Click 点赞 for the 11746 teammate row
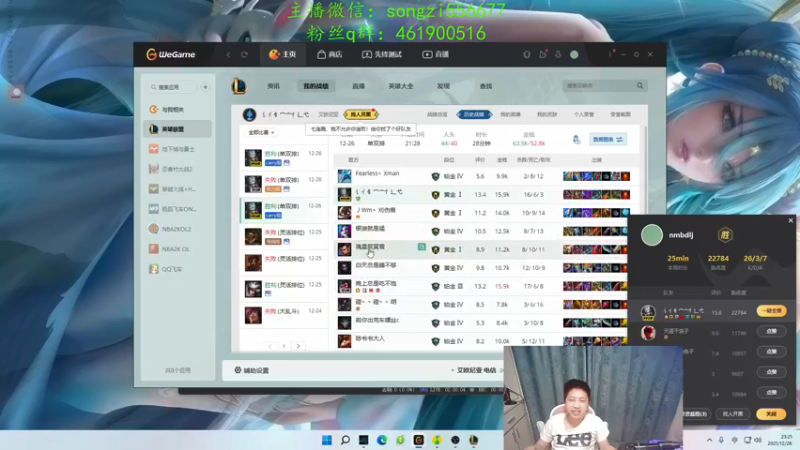 [771, 331]
